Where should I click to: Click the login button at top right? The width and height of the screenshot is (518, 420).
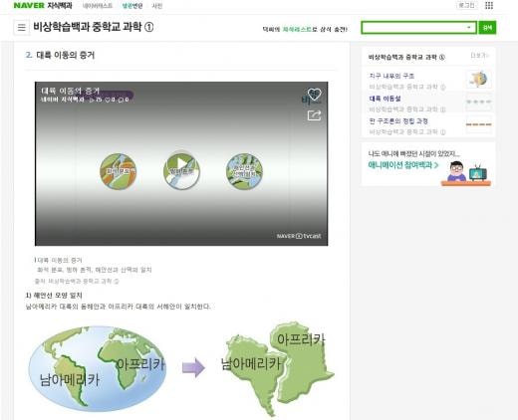(x=466, y=5)
